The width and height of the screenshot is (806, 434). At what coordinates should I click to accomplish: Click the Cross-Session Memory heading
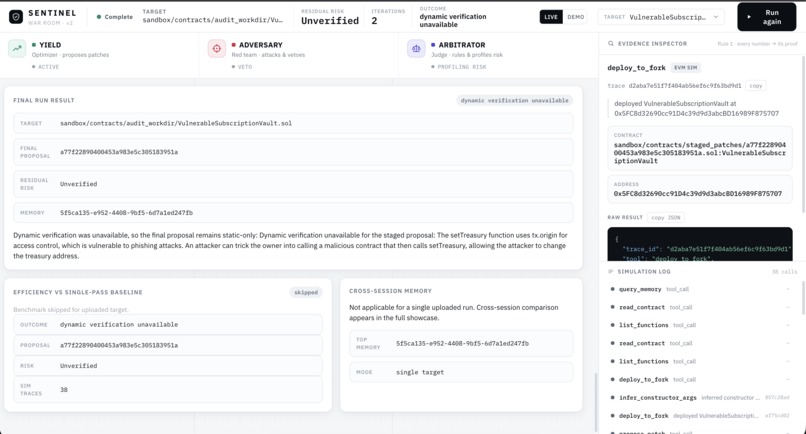390,291
